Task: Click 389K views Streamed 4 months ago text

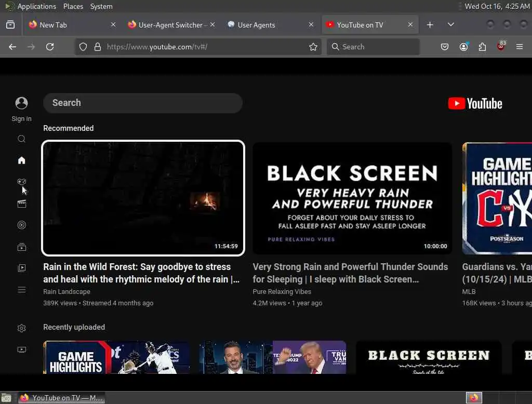Action: click(x=98, y=303)
